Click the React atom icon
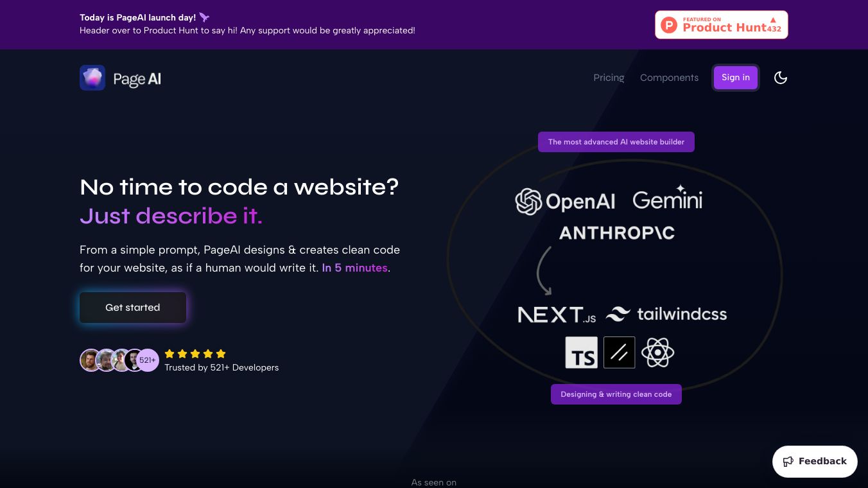The image size is (868, 488). tap(657, 353)
